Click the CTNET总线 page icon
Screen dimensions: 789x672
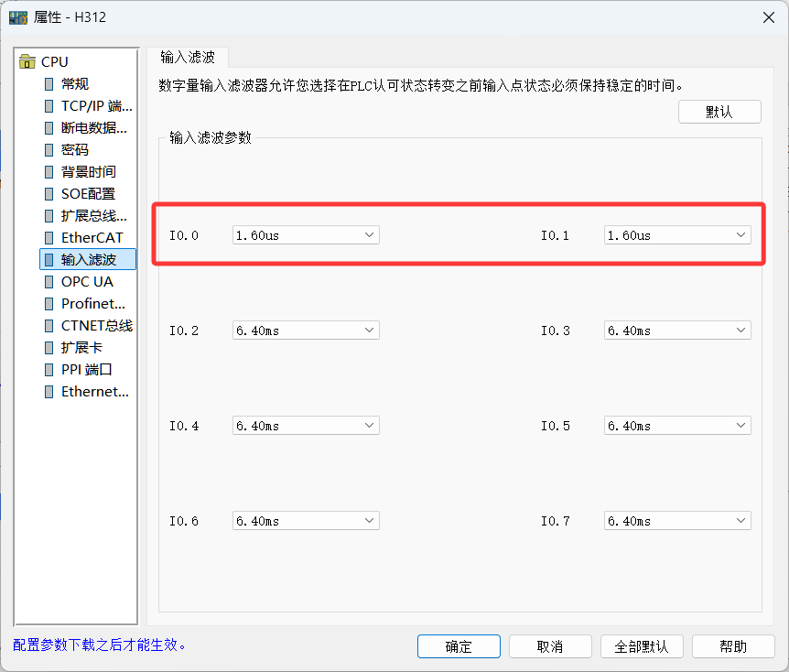point(49,326)
